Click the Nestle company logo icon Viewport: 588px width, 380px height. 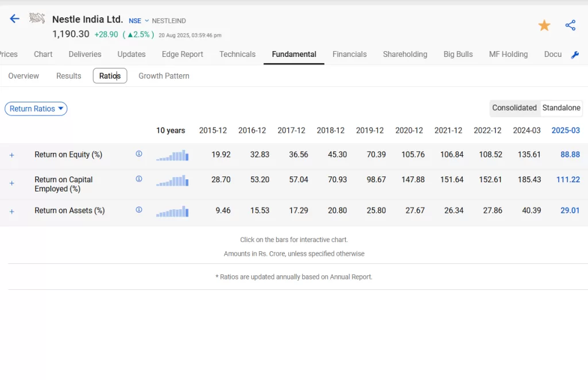pyautogui.click(x=37, y=18)
